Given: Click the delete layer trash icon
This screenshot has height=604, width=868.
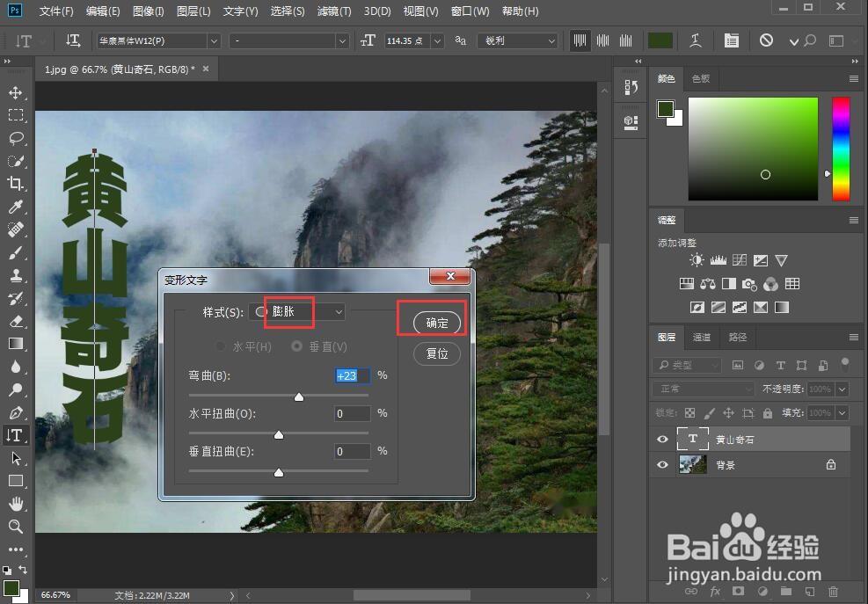Looking at the screenshot, I should click(x=833, y=592).
